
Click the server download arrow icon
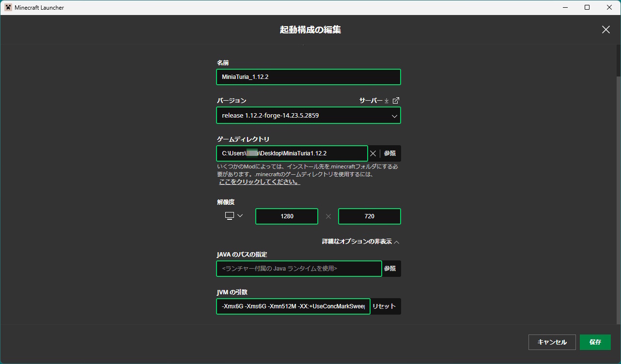[387, 101]
